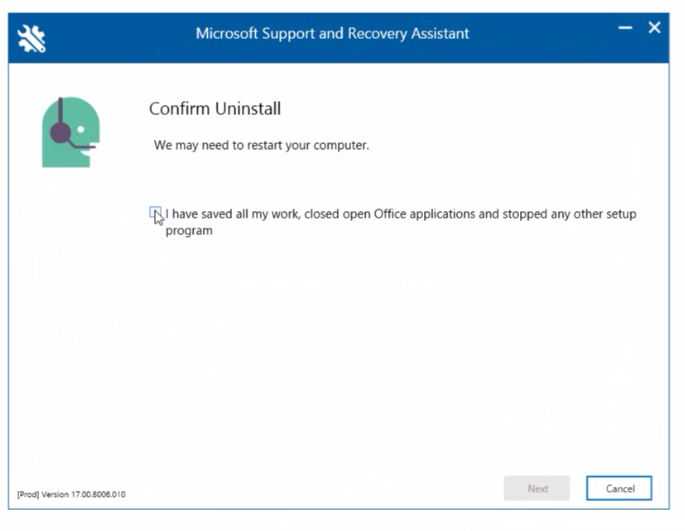This screenshot has height=531, width=685.
Task: Click the headset assistant avatar icon
Action: tap(71, 132)
